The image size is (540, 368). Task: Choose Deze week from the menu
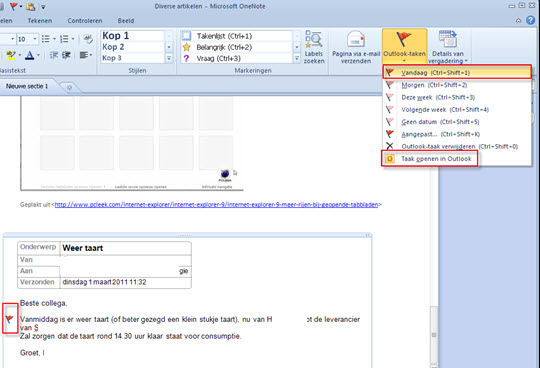coord(457,97)
